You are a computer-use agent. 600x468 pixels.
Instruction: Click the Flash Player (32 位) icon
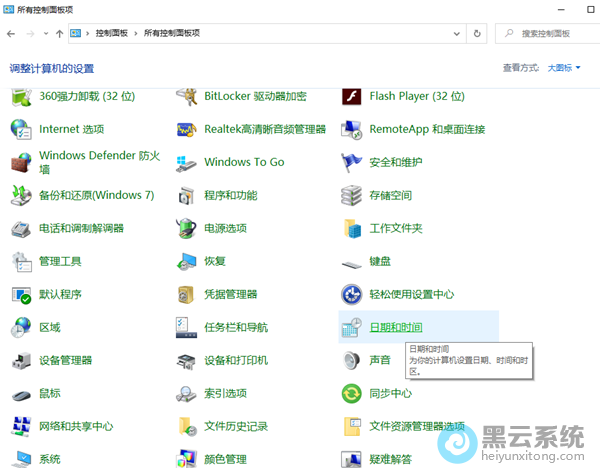pos(352,97)
